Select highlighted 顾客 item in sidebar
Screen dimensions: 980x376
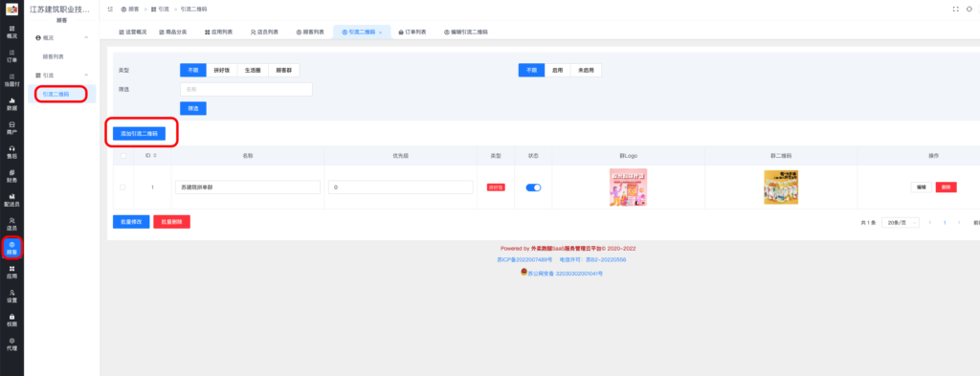(11, 248)
